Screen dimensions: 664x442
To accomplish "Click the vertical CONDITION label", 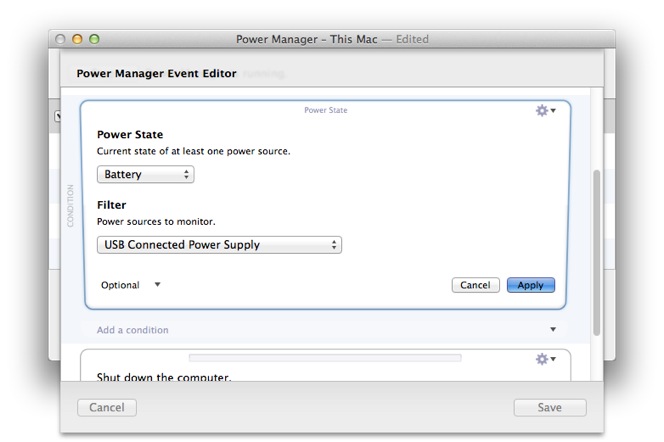I will (70, 206).
